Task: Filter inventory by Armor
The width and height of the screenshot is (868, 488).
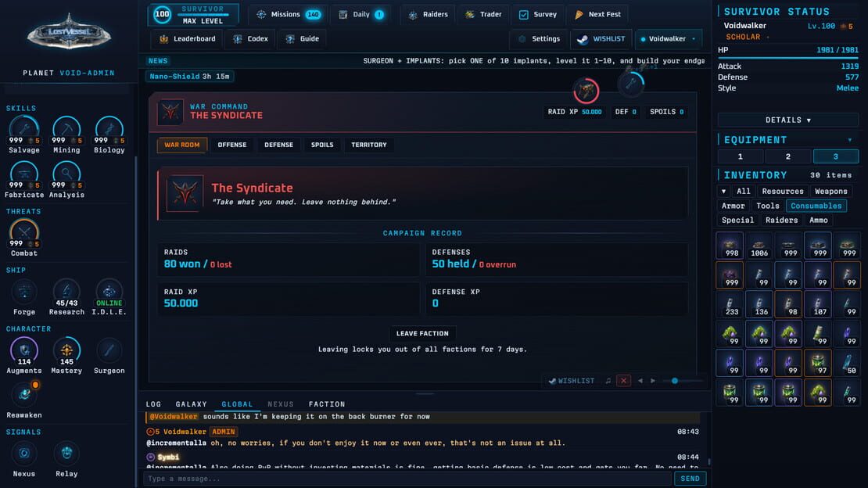Action: 733,206
